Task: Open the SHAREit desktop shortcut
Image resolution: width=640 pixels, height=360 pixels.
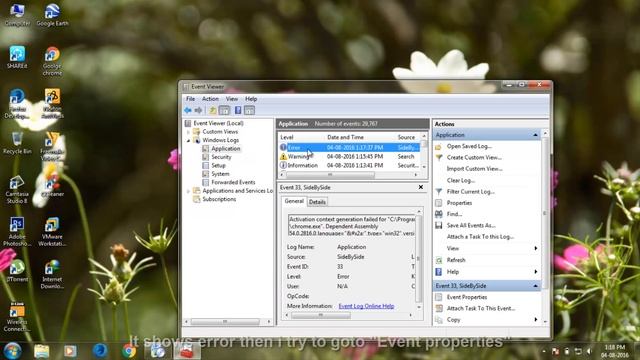Action: click(17, 57)
